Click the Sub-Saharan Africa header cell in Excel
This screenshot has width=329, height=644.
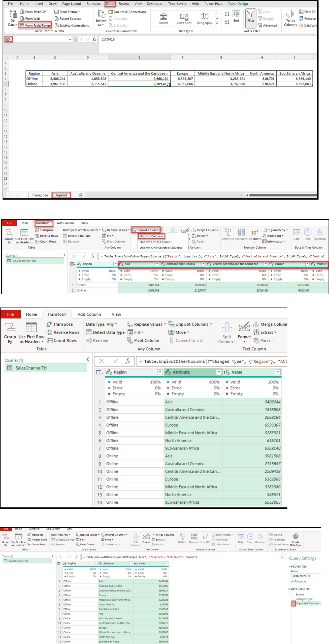tap(294, 73)
